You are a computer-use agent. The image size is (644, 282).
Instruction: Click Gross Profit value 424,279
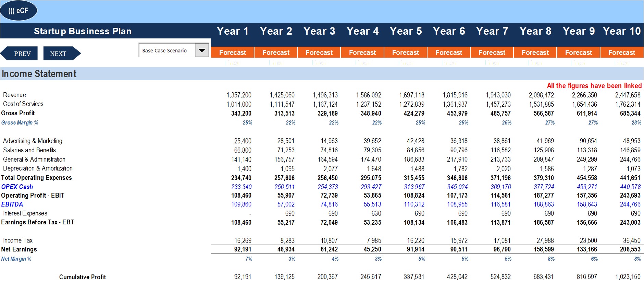414,114
